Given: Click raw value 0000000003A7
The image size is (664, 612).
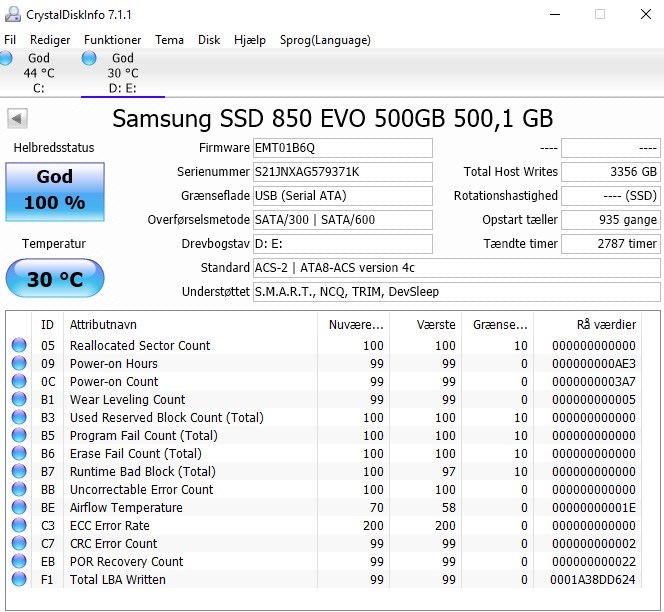Looking at the screenshot, I should (x=594, y=382).
